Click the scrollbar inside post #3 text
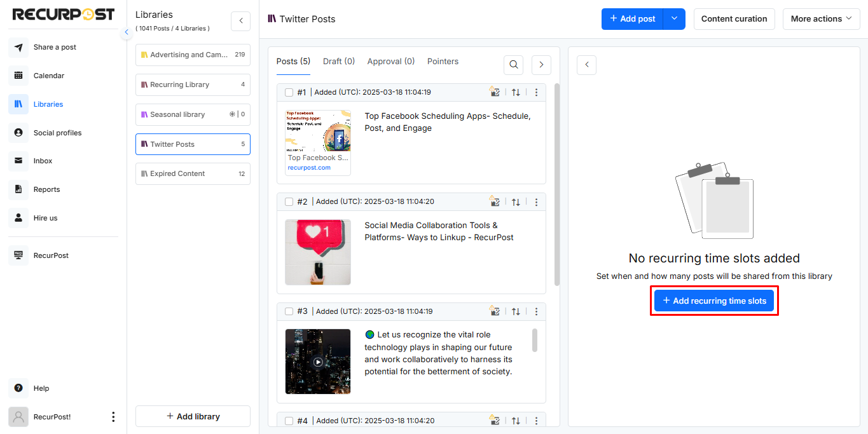868x434 pixels. click(535, 340)
